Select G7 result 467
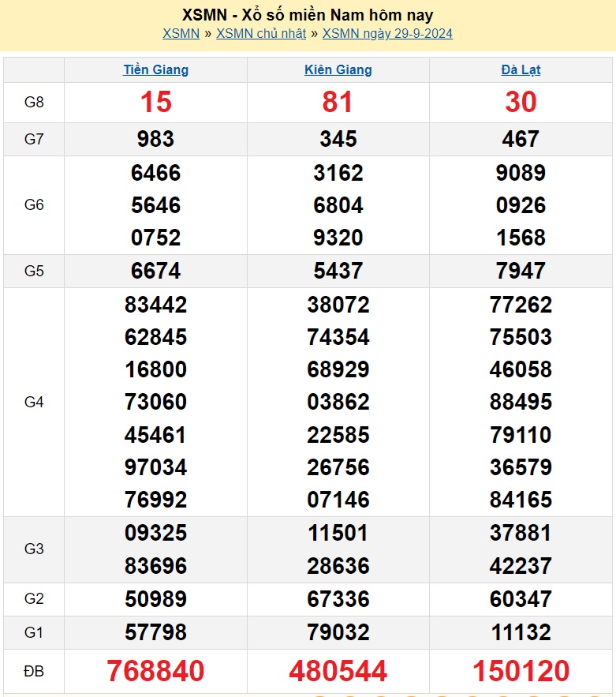 (x=521, y=139)
